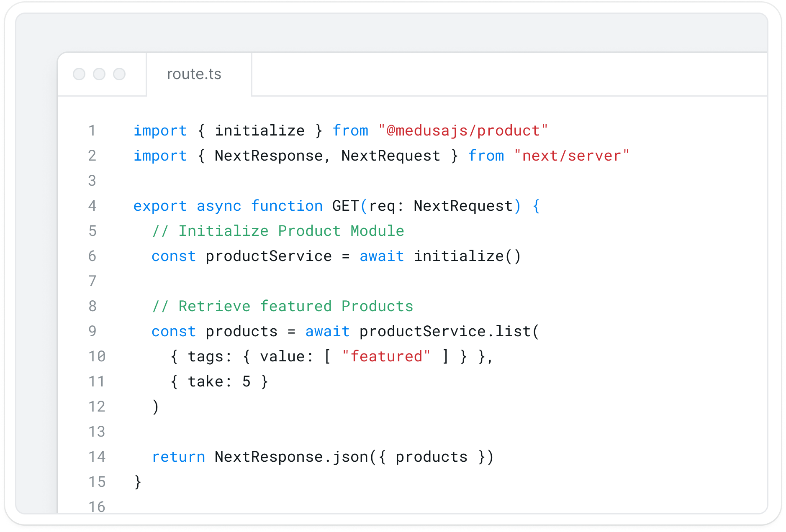Click the await keyword on line 9
This screenshot has height=532, width=786.
point(327,331)
